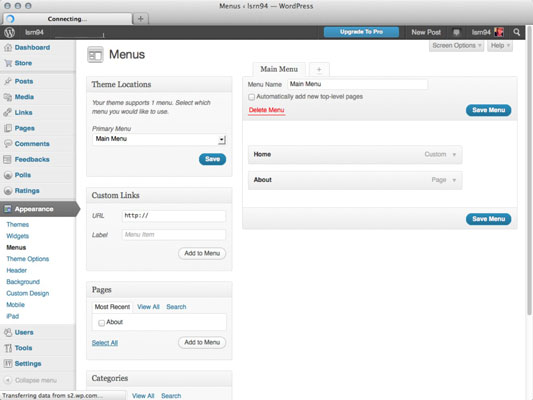Open Themes submenu item
The image size is (533, 400).
click(x=18, y=225)
